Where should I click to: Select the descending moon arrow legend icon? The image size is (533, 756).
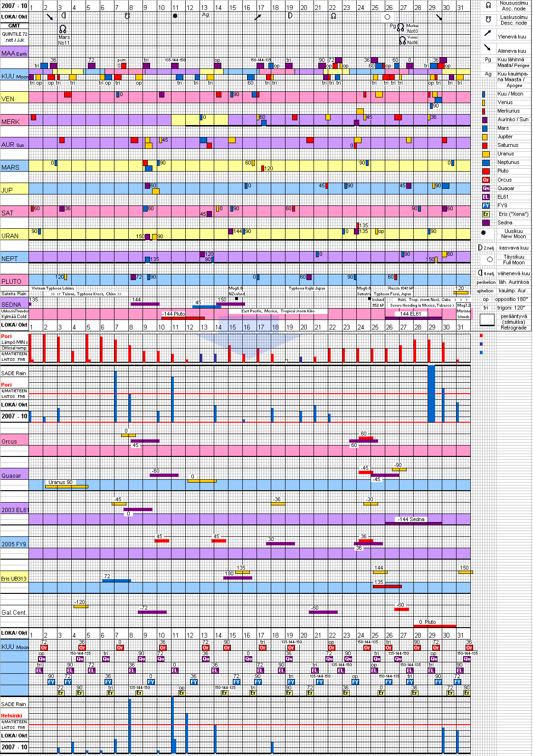click(487, 48)
